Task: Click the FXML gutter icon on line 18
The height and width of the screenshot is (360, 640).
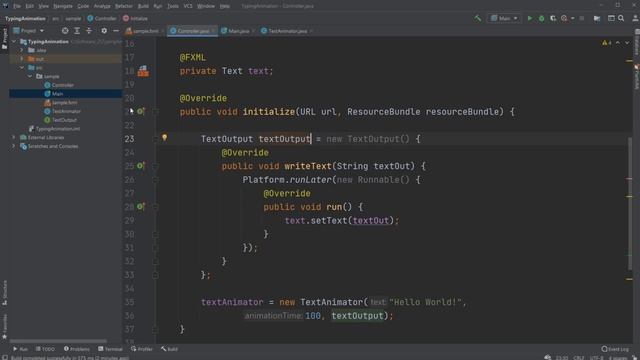Action: (143, 71)
